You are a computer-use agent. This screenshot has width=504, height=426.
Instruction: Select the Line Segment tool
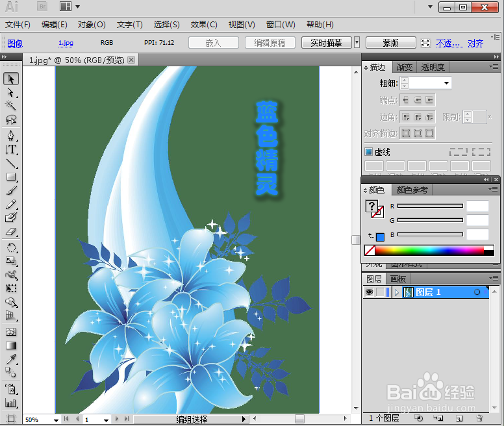point(11,163)
